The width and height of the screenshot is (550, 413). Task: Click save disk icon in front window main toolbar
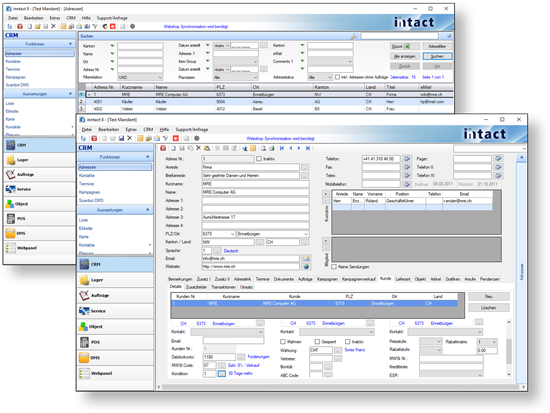(x=121, y=138)
